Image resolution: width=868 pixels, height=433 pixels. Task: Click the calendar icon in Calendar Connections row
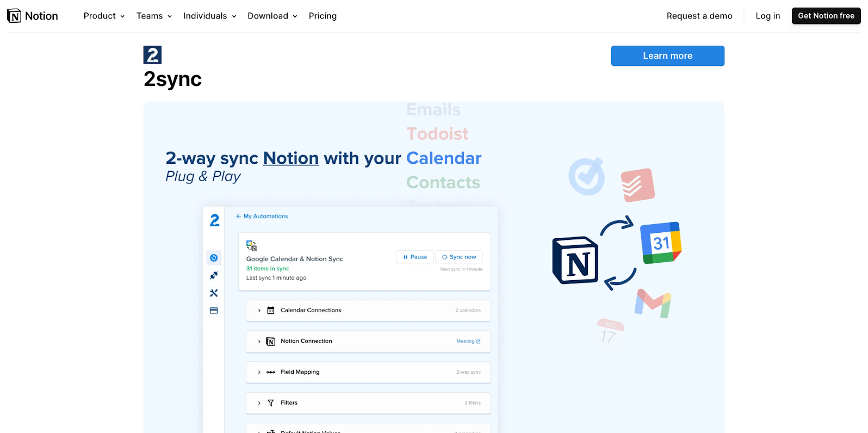coord(271,310)
